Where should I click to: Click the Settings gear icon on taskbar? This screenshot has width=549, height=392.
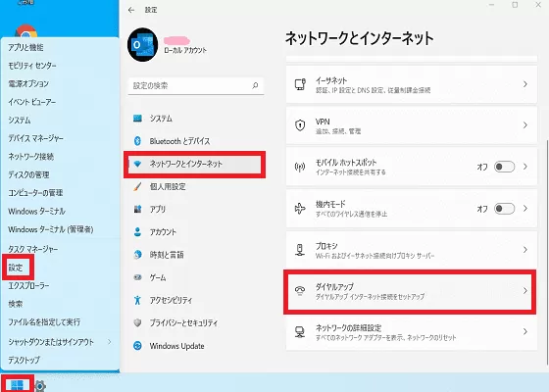40,386
